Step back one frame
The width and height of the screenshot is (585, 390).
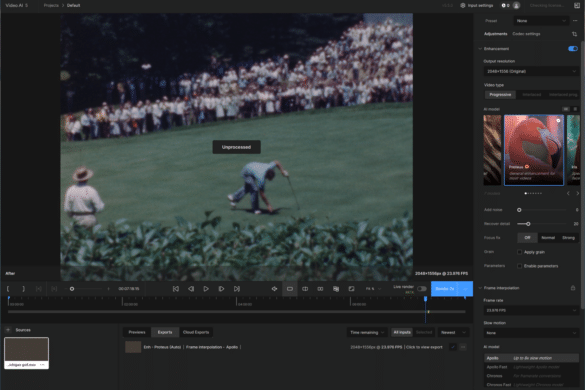191,289
